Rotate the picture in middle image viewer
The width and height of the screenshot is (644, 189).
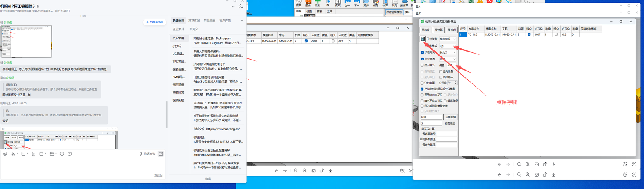[x=322, y=171]
